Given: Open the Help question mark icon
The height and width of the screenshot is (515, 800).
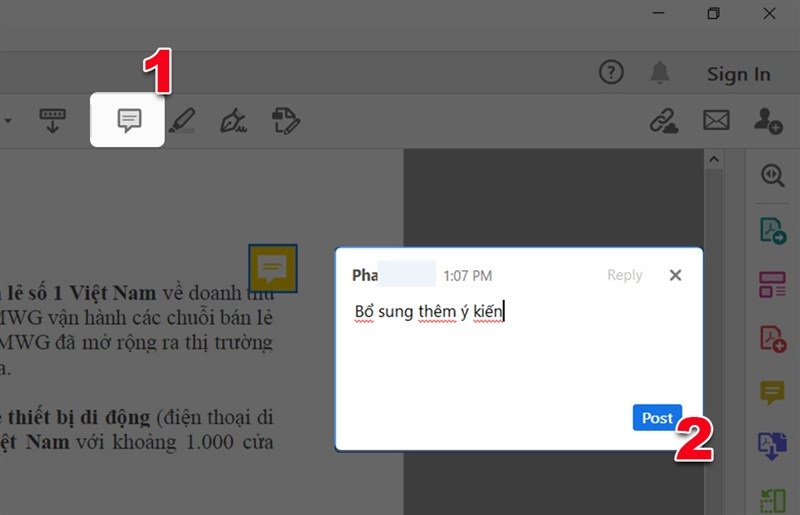Looking at the screenshot, I should 611,72.
